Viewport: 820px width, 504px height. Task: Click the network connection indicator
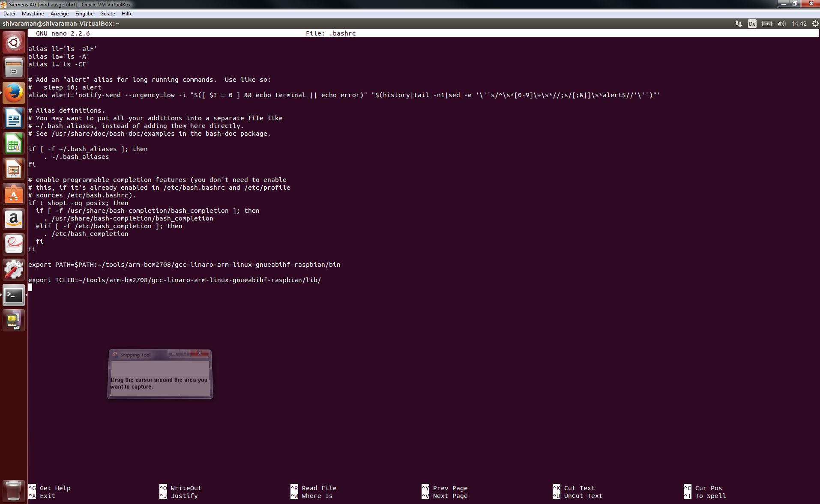739,24
